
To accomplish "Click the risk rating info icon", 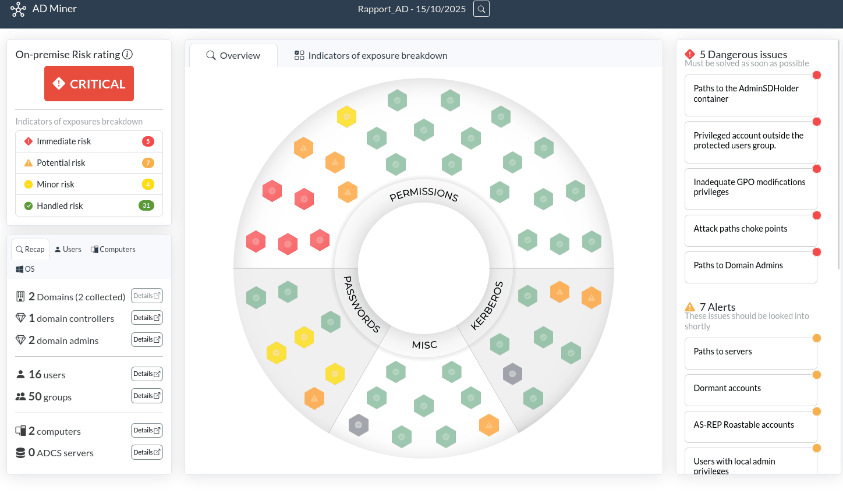I will 127,54.
